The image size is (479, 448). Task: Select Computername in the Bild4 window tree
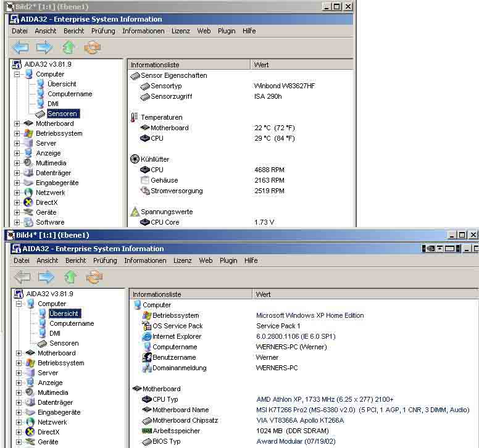tap(72, 323)
